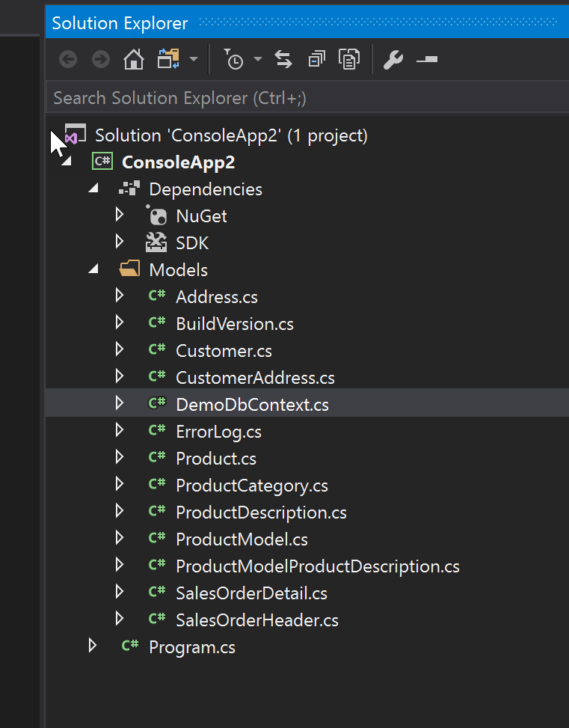Click the Forward navigation arrow in toolbar
This screenshot has width=569, height=728.
point(101,59)
